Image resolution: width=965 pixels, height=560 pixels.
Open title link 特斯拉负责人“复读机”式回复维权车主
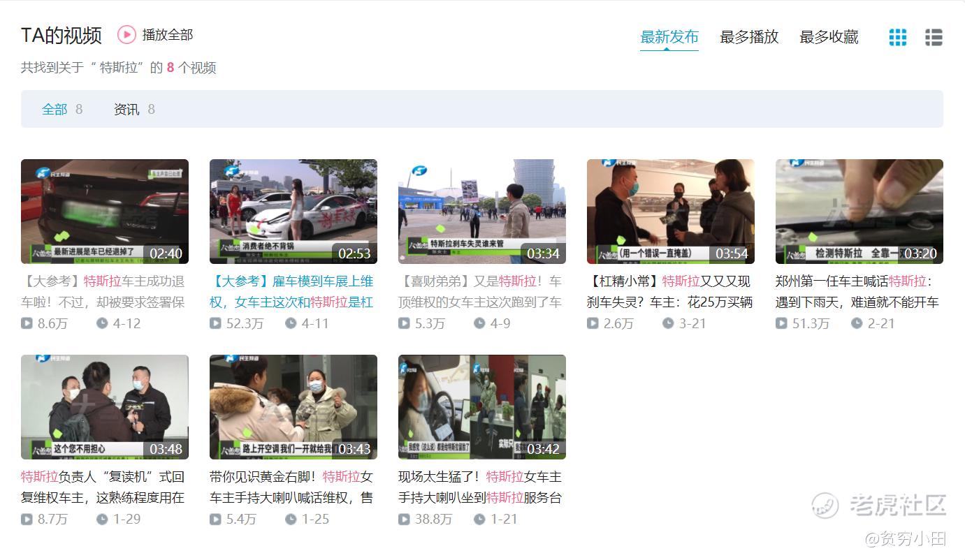pyautogui.click(x=103, y=487)
